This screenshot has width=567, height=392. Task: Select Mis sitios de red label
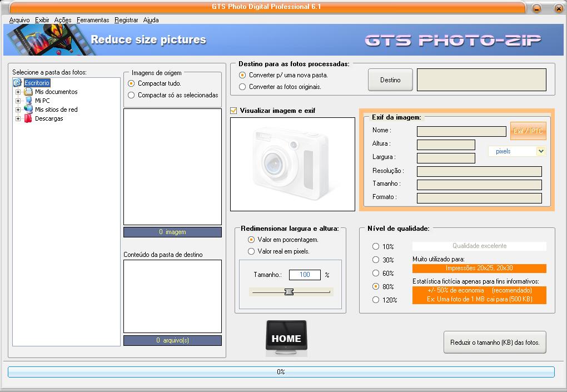click(56, 110)
